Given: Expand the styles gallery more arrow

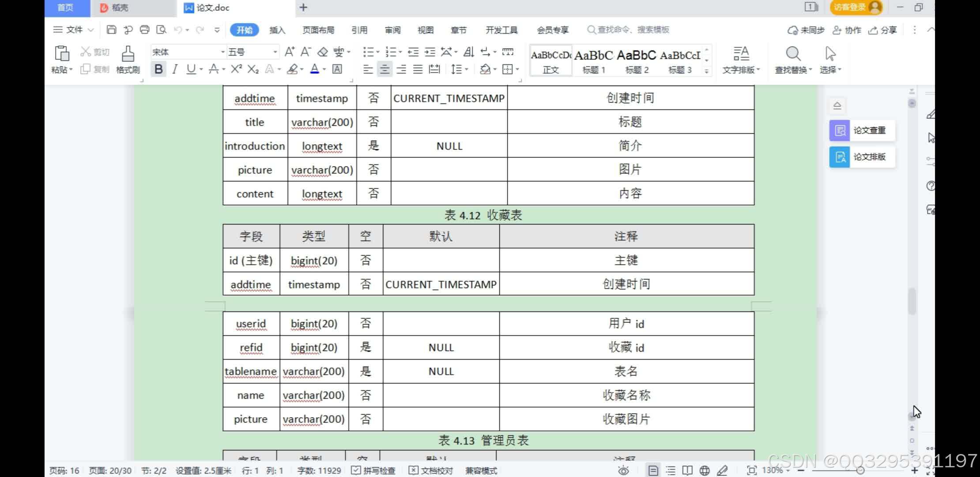Looking at the screenshot, I should 707,71.
